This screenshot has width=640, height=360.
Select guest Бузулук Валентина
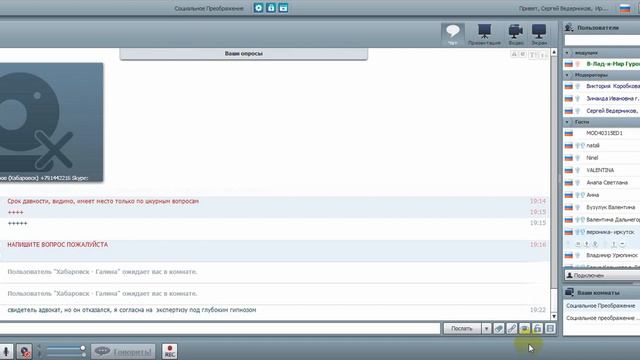click(611, 207)
